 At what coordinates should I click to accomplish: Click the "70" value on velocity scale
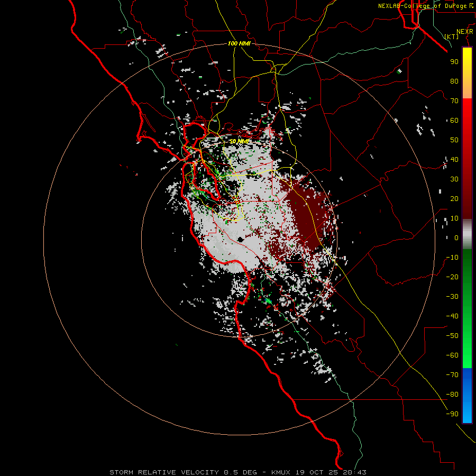pyautogui.click(x=454, y=101)
